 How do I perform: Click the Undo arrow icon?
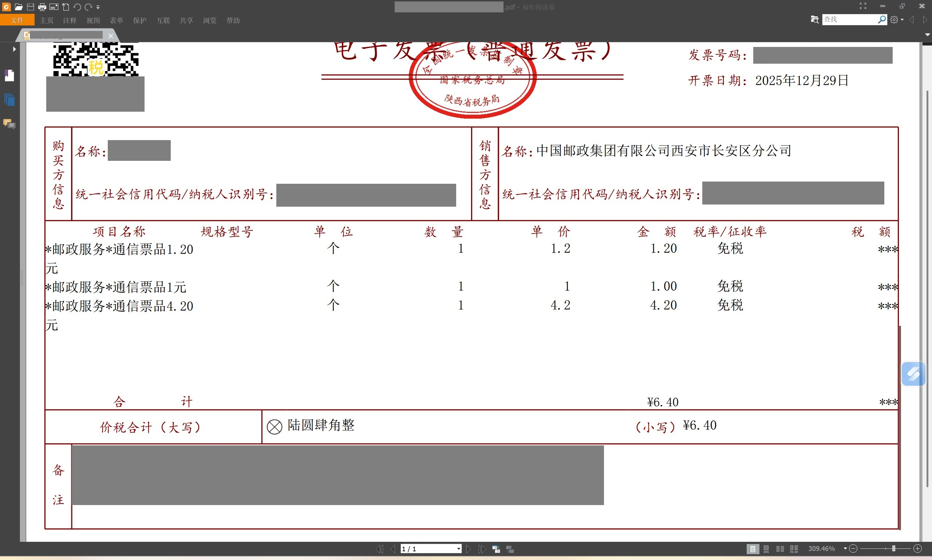click(77, 7)
